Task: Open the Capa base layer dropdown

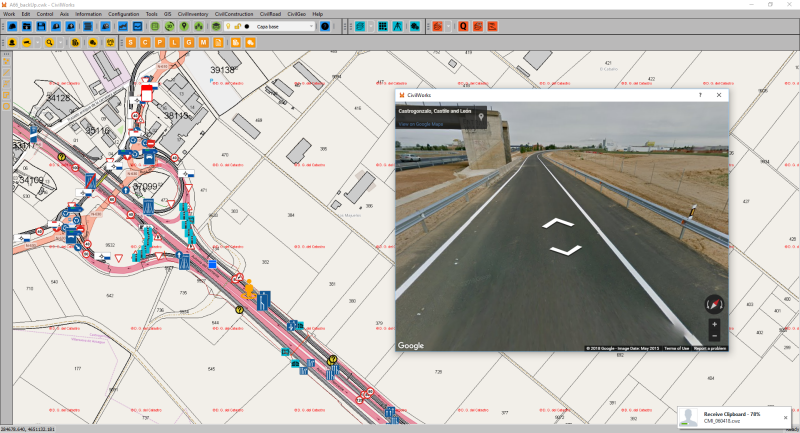Action: tap(311, 26)
